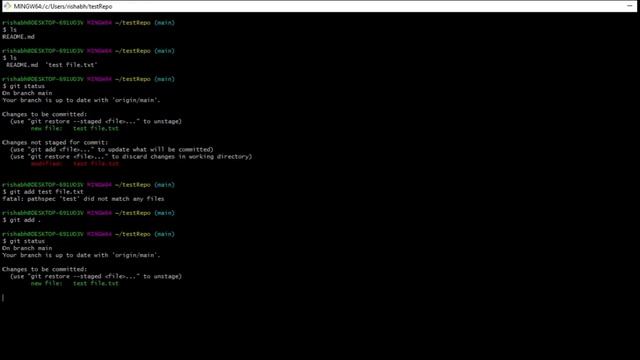
Task: Open the Git Bash title bar icon menu
Action: pos(7,6)
